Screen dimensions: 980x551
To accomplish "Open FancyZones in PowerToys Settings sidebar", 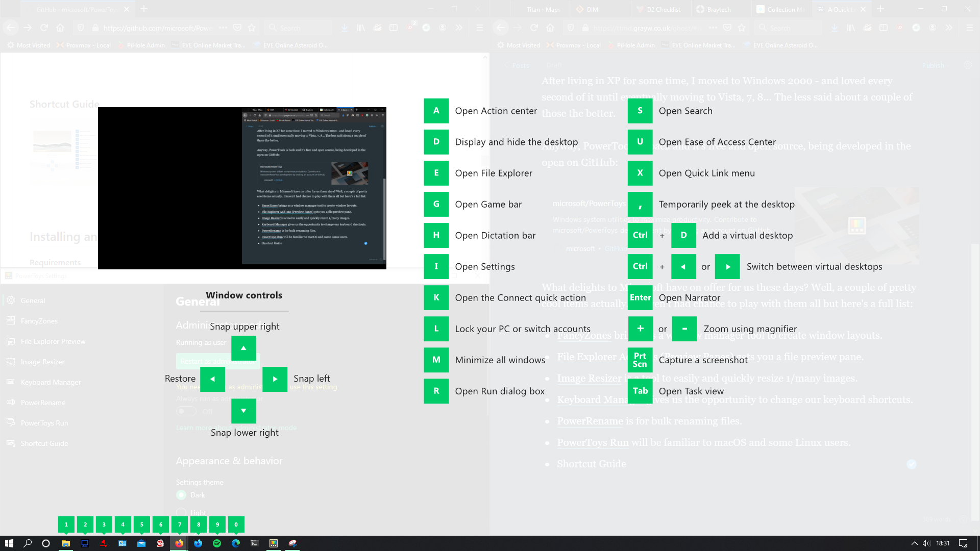I will coord(39,321).
